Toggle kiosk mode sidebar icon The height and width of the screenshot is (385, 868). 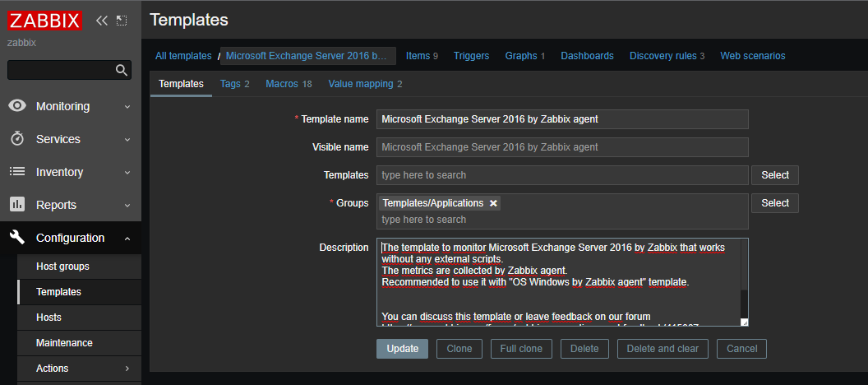click(121, 21)
